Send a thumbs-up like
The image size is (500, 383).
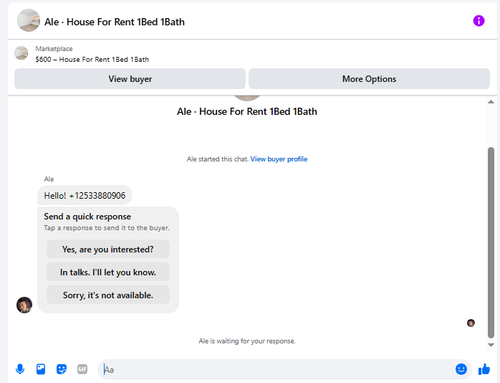484,369
